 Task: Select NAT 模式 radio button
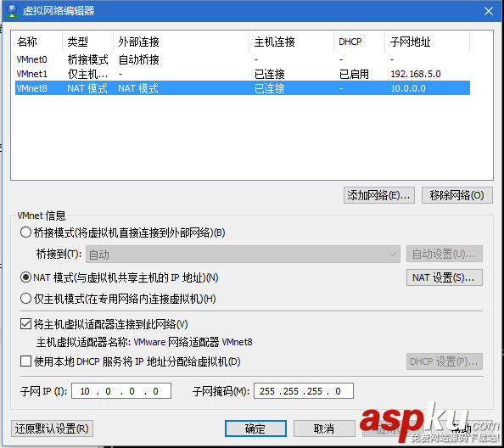point(25,277)
